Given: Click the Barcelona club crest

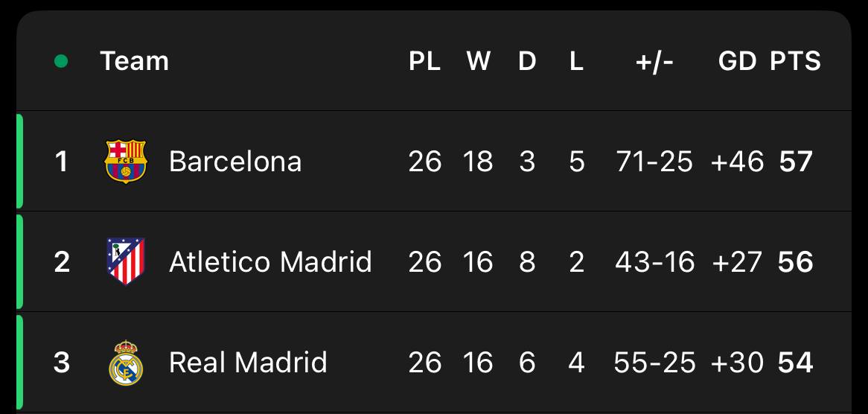Looking at the screenshot, I should (x=126, y=161).
